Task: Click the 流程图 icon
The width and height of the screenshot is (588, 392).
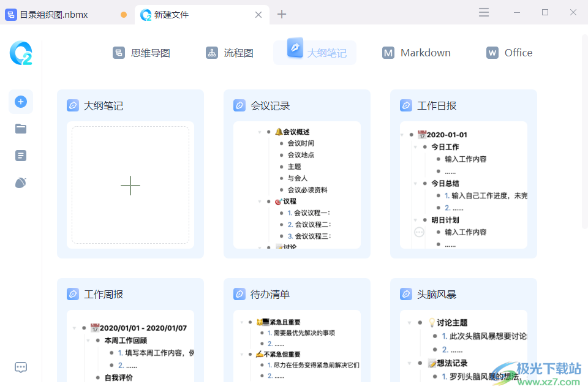Action: point(212,53)
